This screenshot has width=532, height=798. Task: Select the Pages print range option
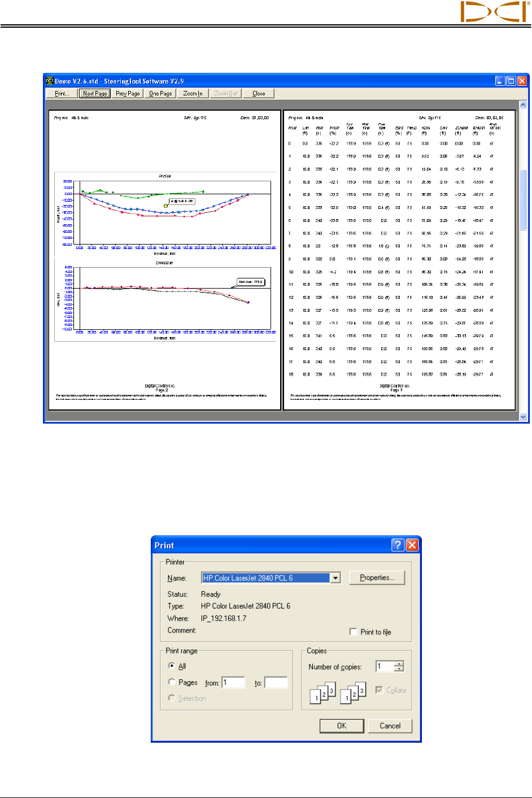tap(172, 682)
